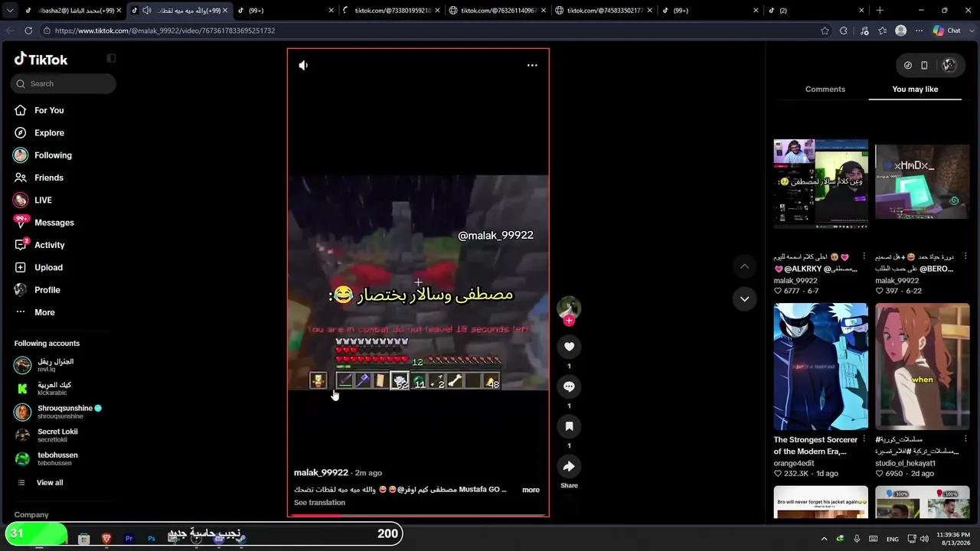The height and width of the screenshot is (551, 980).
Task: Open the Get Coins icon
Action: (x=908, y=66)
